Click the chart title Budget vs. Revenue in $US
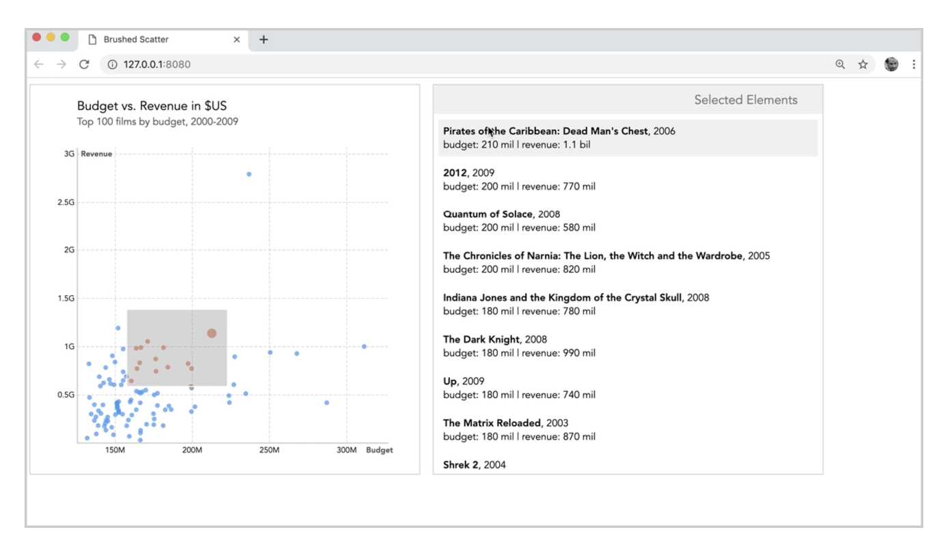Image resolution: width=952 pixels, height=560 pixels. (152, 106)
